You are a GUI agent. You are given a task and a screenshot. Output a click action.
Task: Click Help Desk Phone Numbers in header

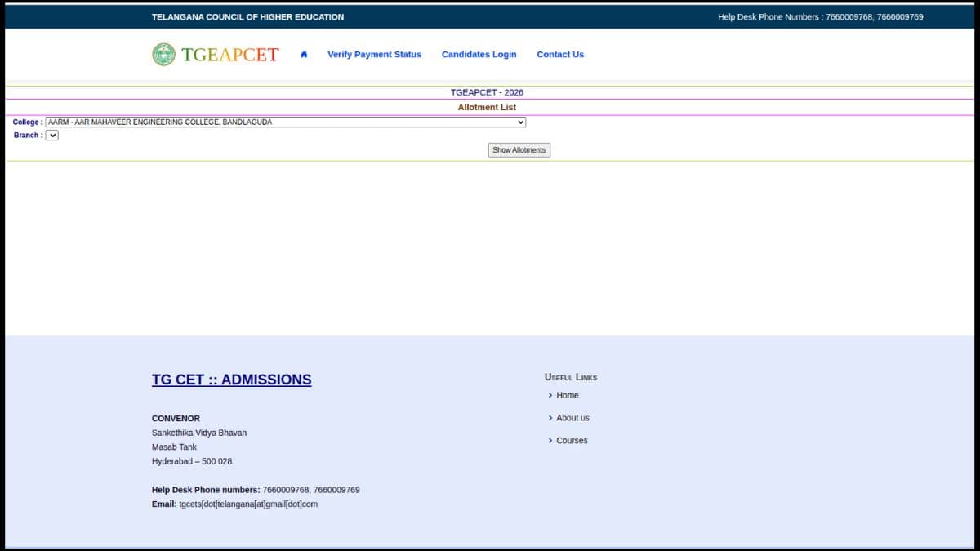(x=821, y=17)
